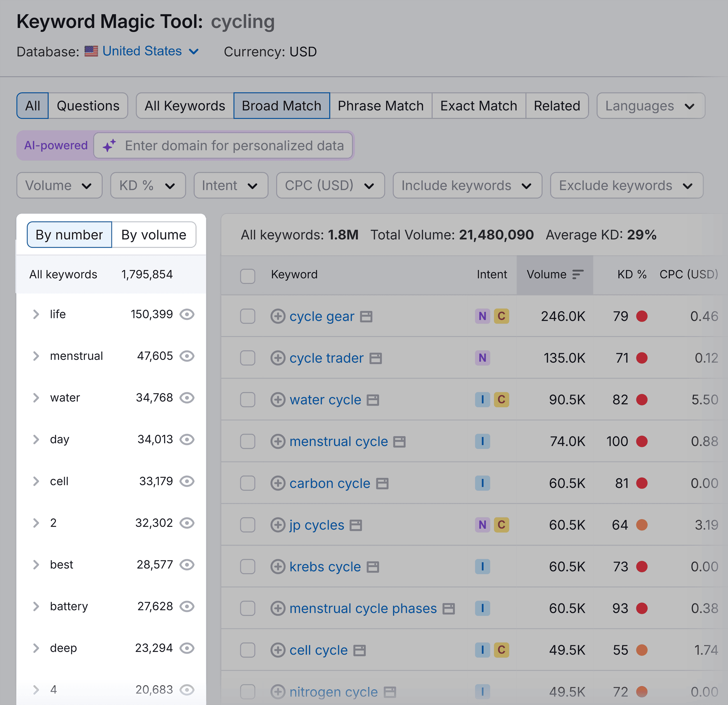
Task: Hide the 'life' group with eye icon
Action: 187,314
